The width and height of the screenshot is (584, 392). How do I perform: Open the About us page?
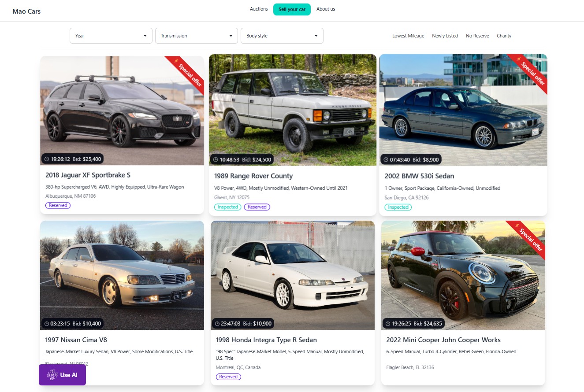[326, 9]
